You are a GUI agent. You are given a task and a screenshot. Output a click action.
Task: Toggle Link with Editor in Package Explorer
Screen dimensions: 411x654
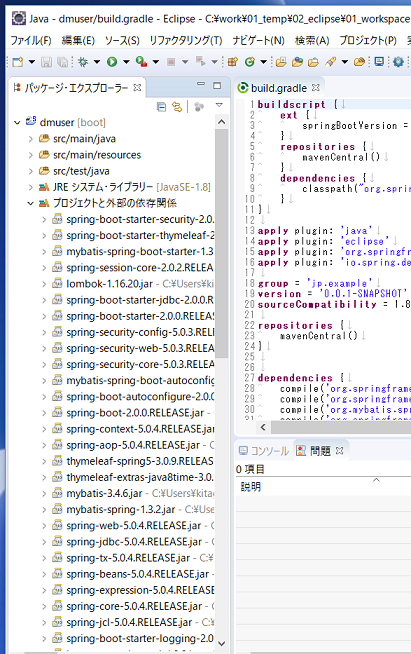[177, 107]
